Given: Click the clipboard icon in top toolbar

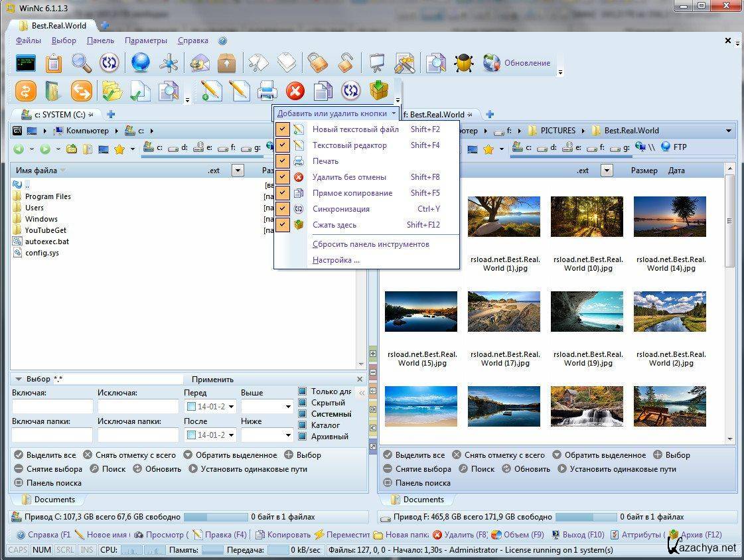Looking at the screenshot, I should [54, 63].
